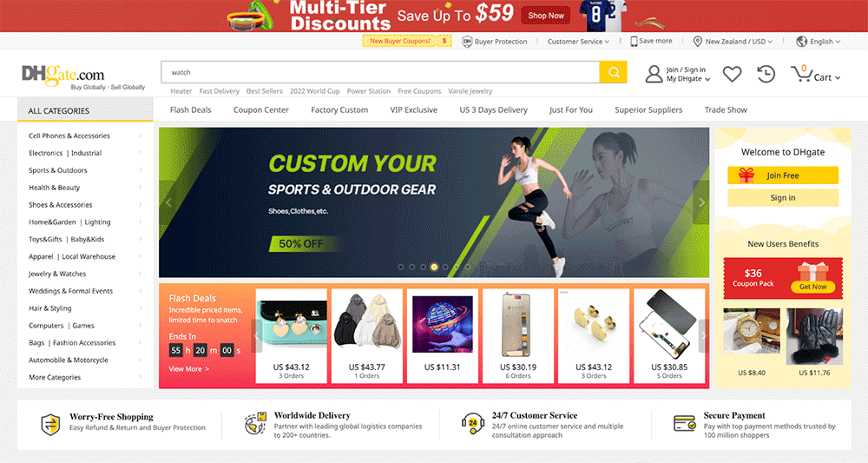Click the Buyer Protection shield icon
868x463 pixels.
(x=467, y=41)
